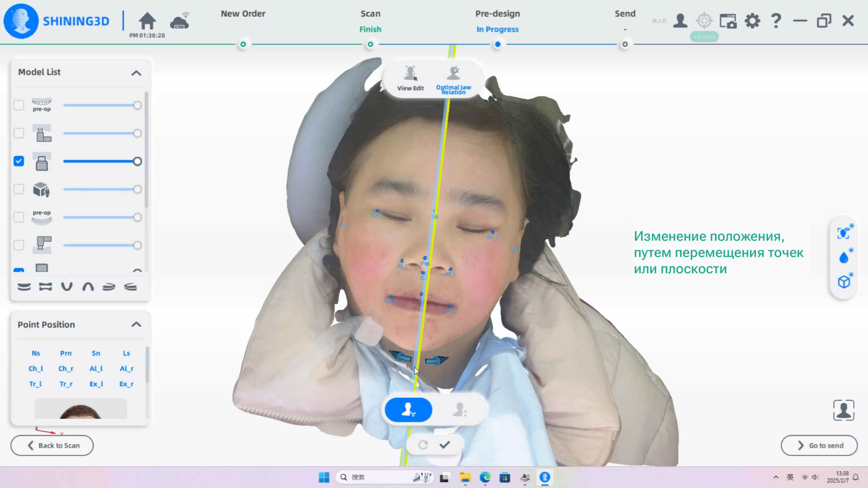Enable the first pre-op model checkbox
This screenshot has width=868, height=488.
tap(19, 105)
